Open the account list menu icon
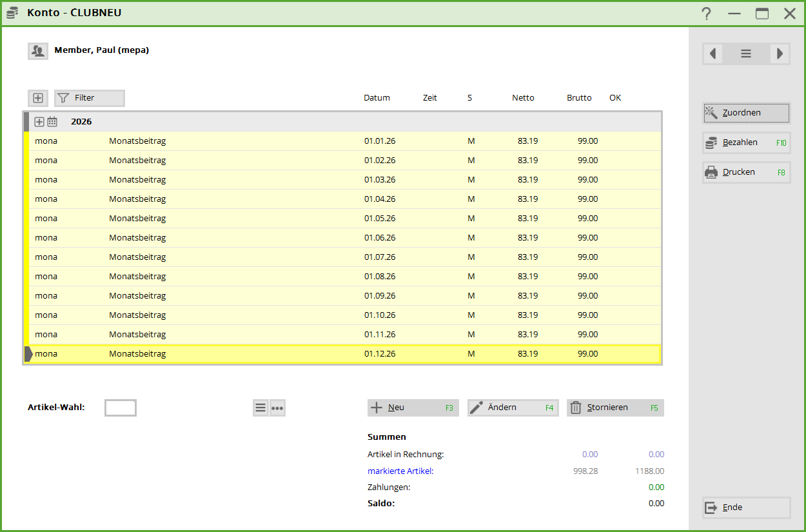 746,54
